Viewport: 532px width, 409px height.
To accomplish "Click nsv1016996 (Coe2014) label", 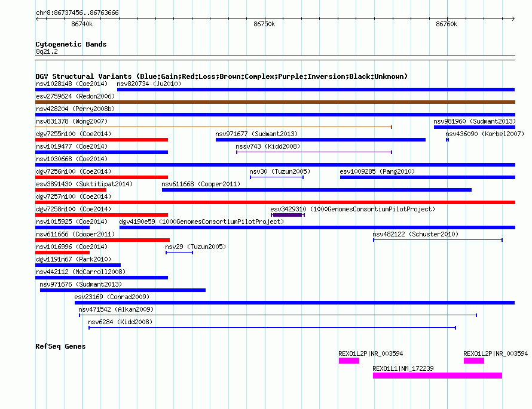I will pyautogui.click(x=72, y=247).
